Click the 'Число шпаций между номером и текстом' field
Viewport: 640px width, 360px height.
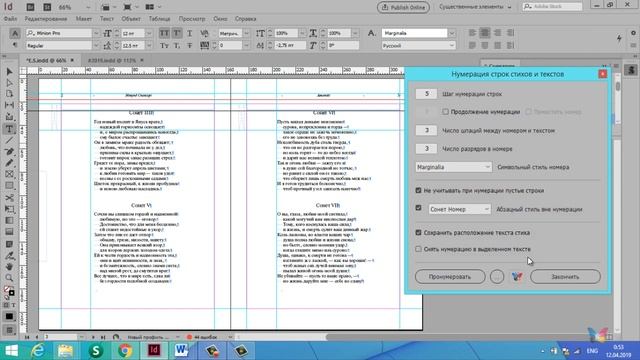tap(427, 130)
